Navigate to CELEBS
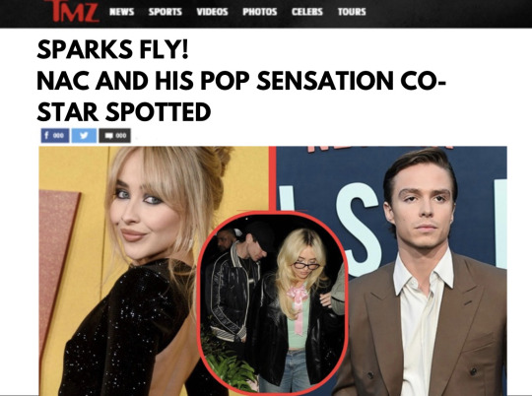This screenshot has width=532, height=396. coord(307,12)
